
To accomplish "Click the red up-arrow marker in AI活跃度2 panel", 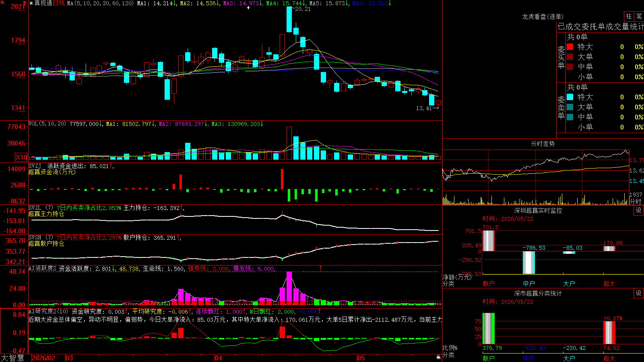I will 321,268.
